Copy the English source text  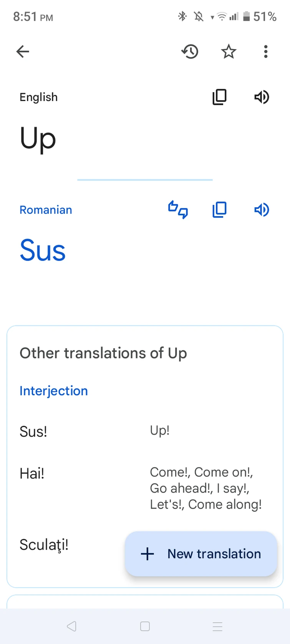pos(219,97)
